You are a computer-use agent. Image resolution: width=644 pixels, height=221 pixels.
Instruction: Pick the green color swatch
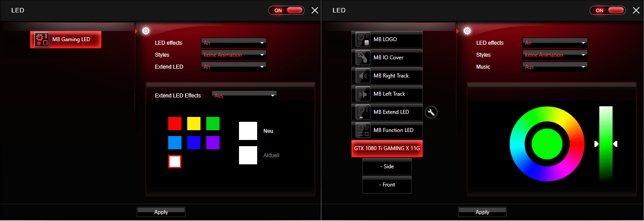click(213, 124)
